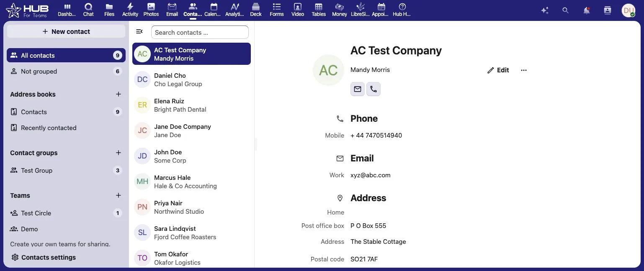
Task: Click the P O Box 555 value
Action: pos(368,226)
